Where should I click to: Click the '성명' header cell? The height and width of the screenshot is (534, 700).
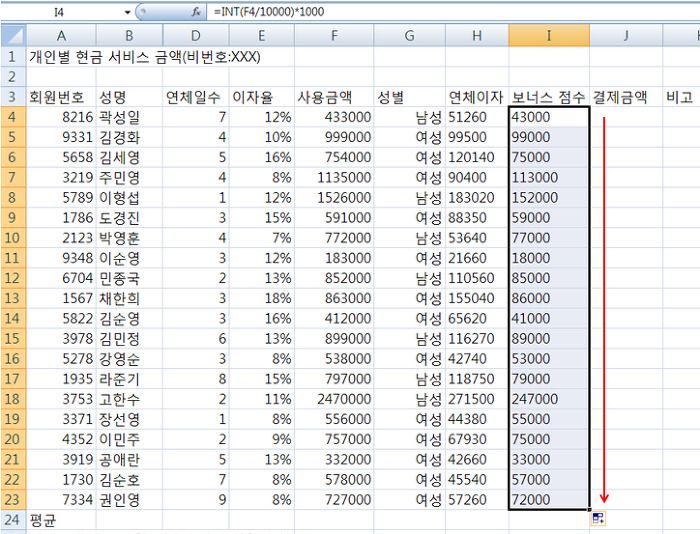(x=129, y=96)
